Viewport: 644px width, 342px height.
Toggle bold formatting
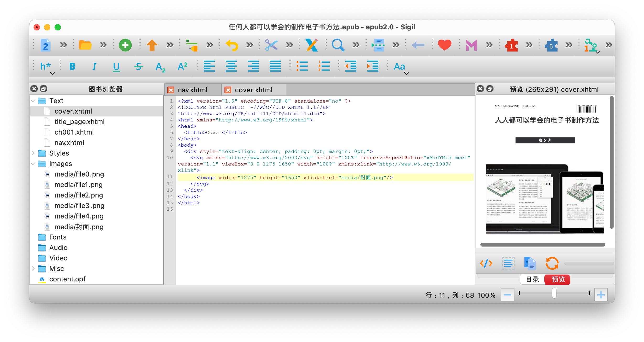point(72,67)
